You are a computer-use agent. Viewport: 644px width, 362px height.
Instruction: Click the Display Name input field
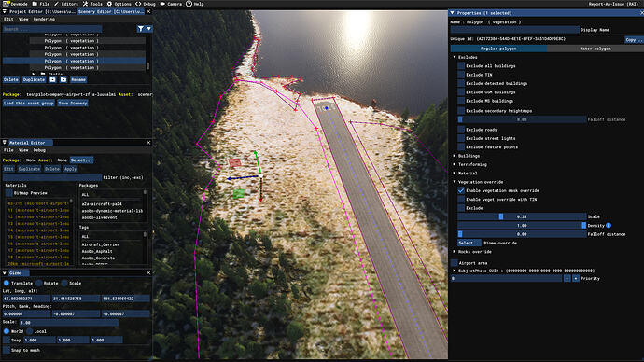514,30
